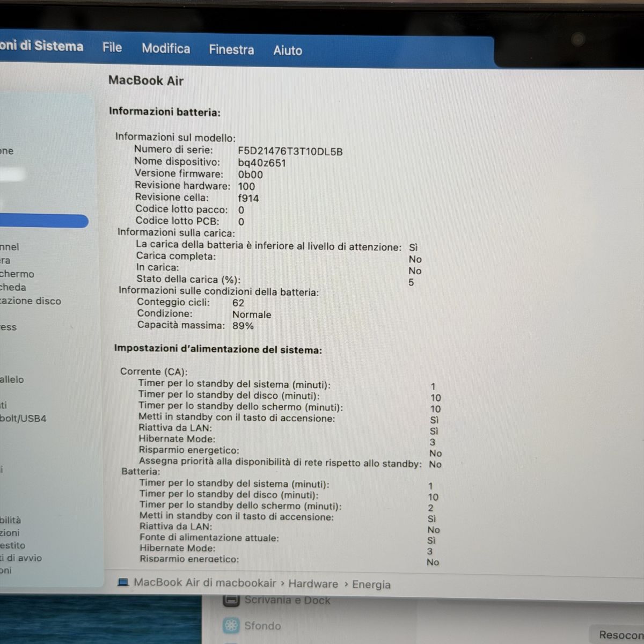Screen dimensions: 644x644
Task: Open the Finestra menu
Action: (231, 50)
